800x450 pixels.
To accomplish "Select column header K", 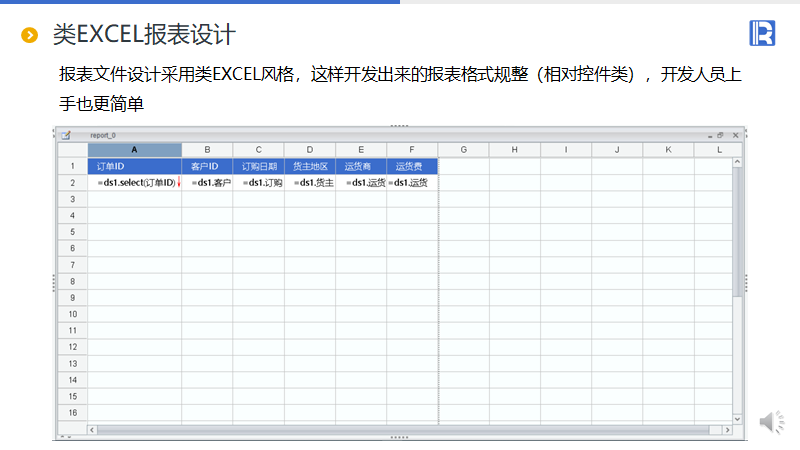I will [668, 150].
